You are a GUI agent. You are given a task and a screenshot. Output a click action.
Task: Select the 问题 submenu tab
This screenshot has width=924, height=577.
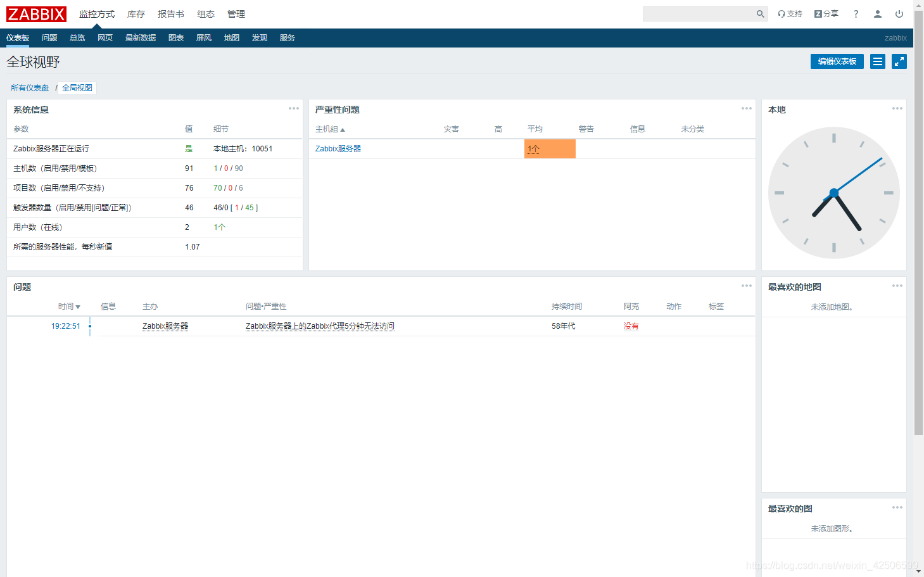tap(49, 38)
